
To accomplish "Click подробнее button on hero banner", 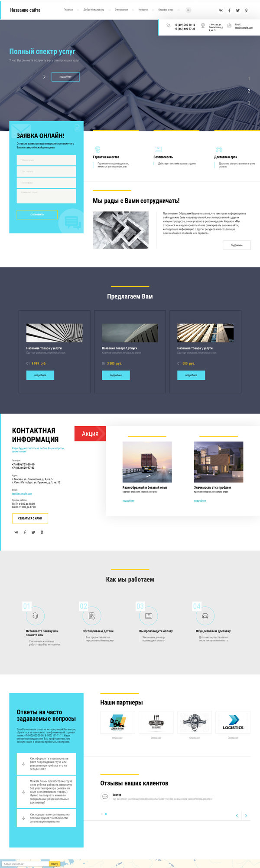I will click(x=65, y=76).
